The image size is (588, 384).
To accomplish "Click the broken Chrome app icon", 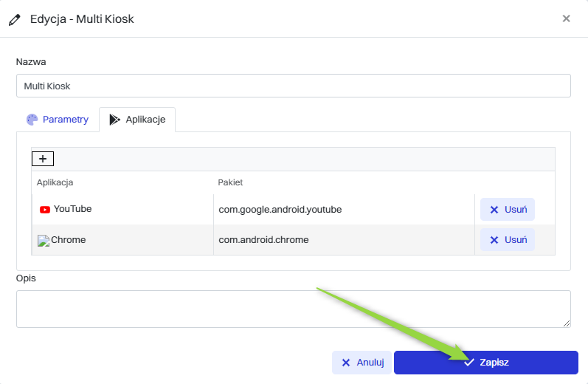I will point(44,241).
